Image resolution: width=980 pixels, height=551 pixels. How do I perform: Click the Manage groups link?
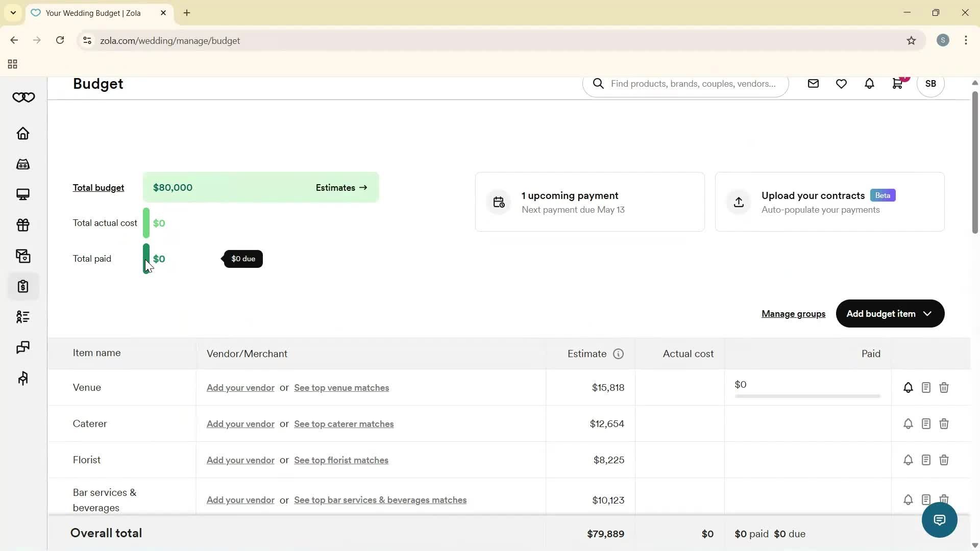793,314
